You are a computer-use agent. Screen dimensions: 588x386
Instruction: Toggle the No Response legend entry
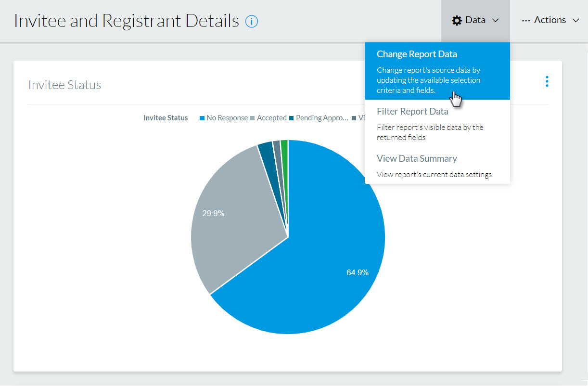[227, 117]
